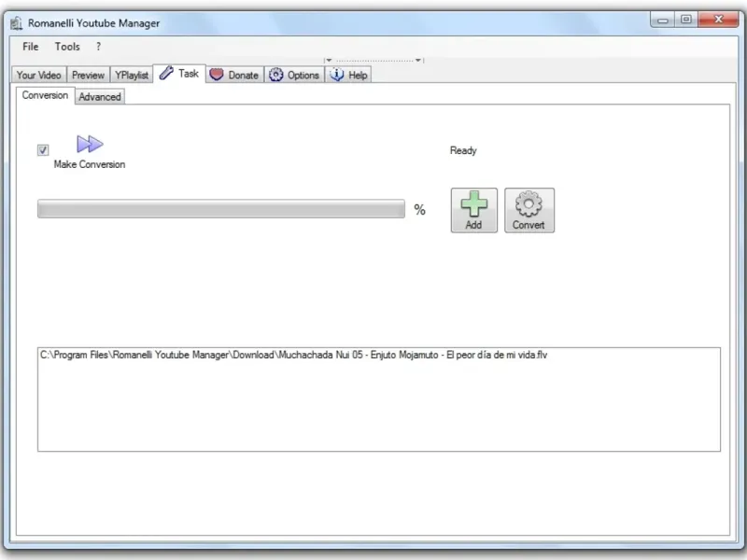
Task: Open the question mark help menu
Action: coord(98,47)
